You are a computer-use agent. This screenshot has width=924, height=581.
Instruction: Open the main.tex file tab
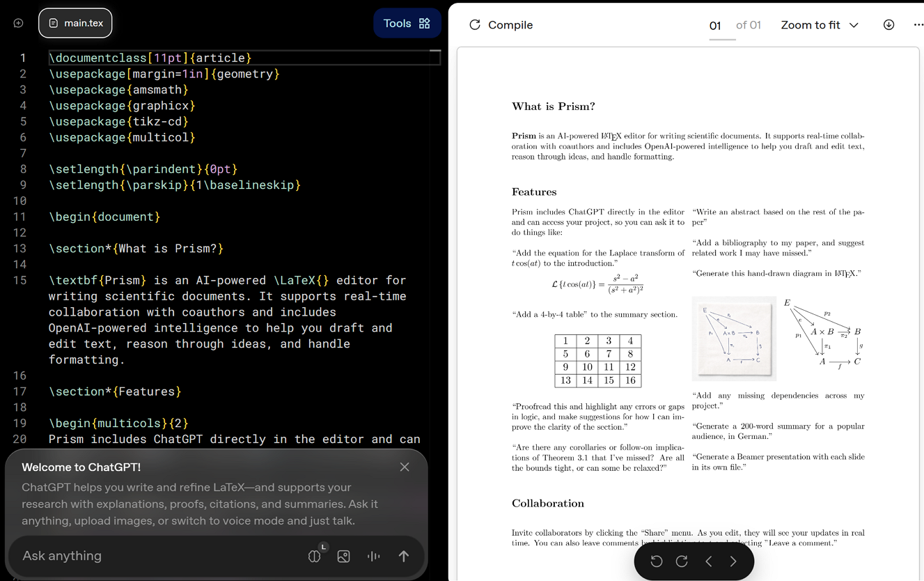[x=75, y=23]
